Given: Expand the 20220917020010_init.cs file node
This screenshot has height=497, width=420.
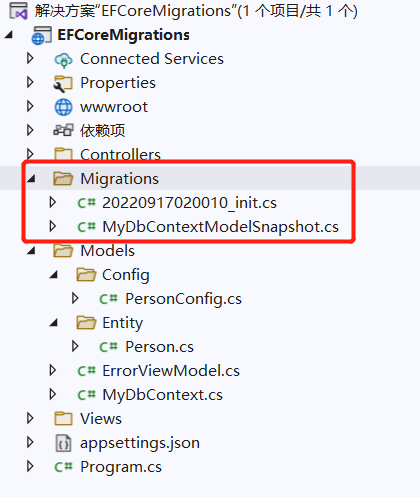Looking at the screenshot, I should [x=53, y=202].
